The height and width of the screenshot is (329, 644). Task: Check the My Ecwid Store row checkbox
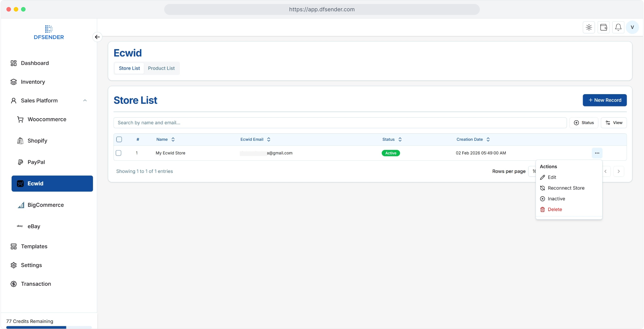pos(119,153)
